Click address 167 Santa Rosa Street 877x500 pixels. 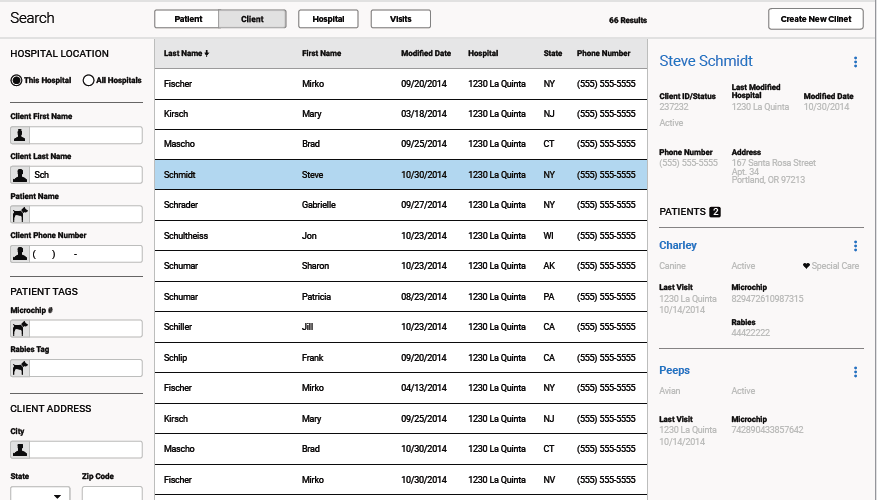pyautogui.click(x=774, y=163)
